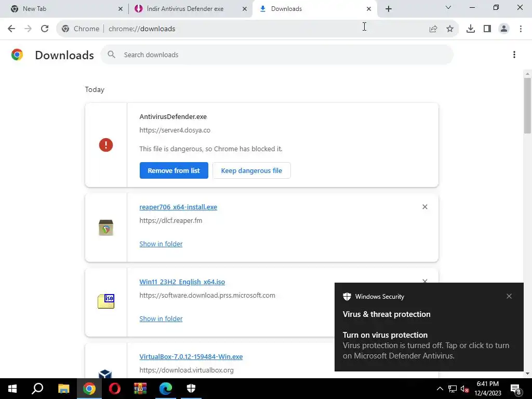Click the Search downloads field
This screenshot has width=532, height=399.
coord(277,55)
